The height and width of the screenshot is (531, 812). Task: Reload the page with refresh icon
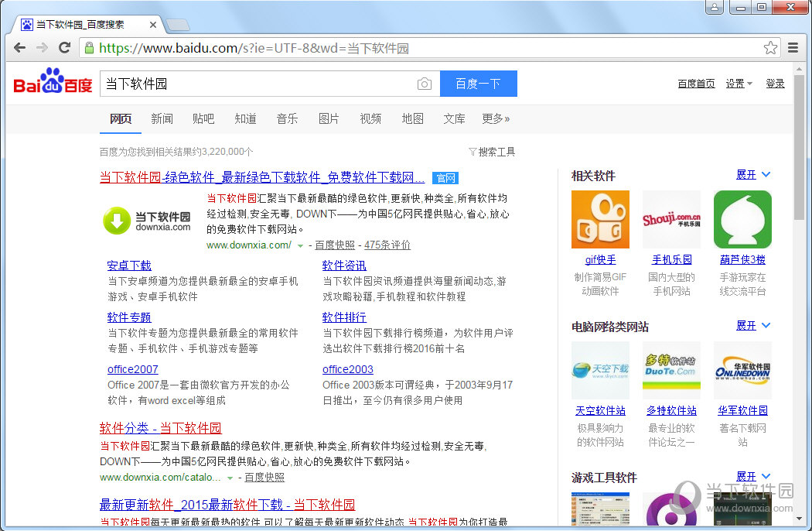click(65, 48)
